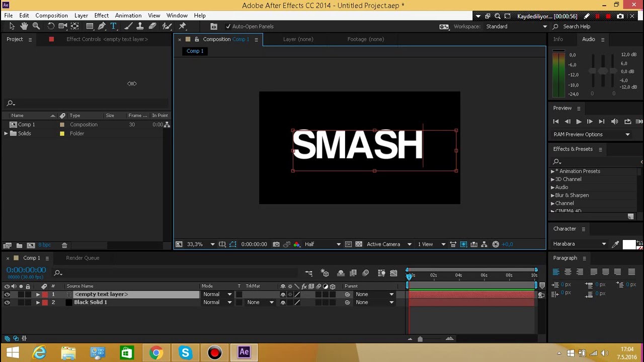Viewport: 644px width, 362px height.
Task: Click the Graph Editor icon in timeline
Action: click(x=393, y=273)
